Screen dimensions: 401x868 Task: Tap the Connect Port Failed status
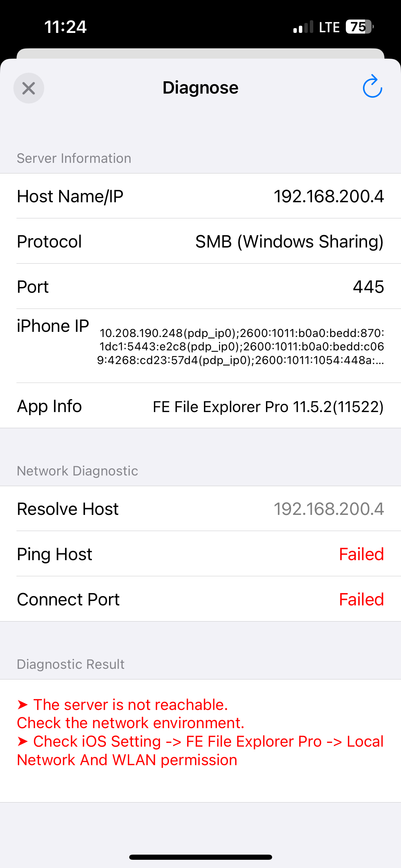361,599
